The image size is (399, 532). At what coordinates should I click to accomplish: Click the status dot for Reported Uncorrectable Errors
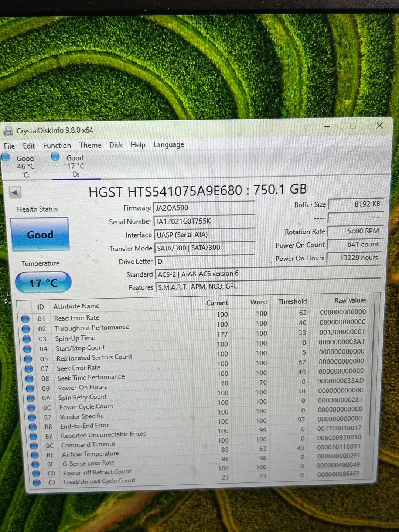(x=33, y=436)
